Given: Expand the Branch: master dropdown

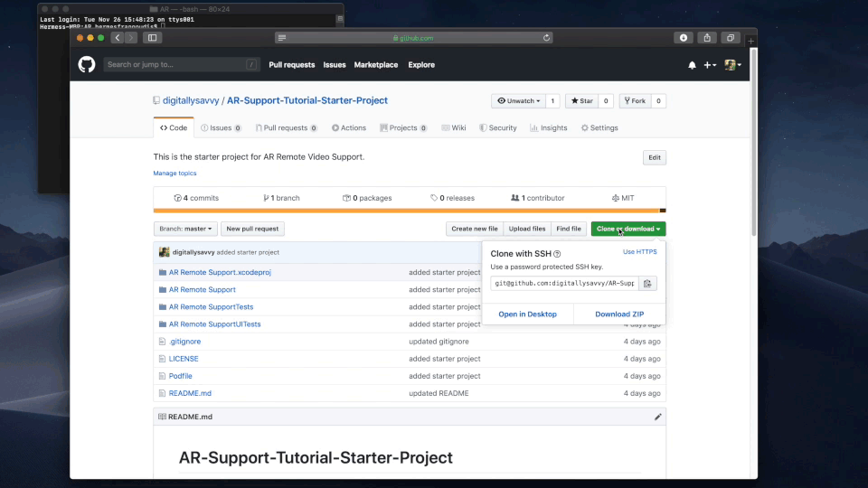Looking at the screenshot, I should click(185, 229).
